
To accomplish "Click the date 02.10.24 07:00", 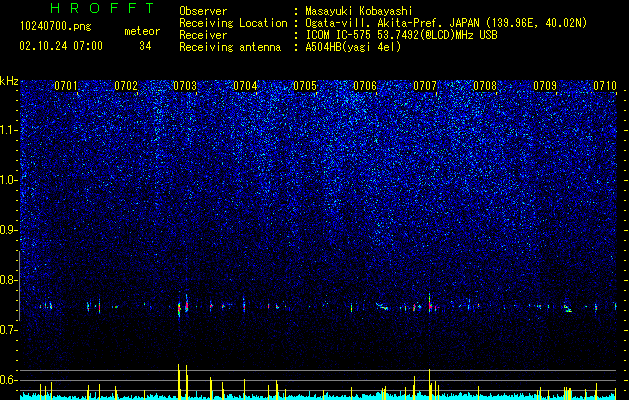I will pyautogui.click(x=61, y=46).
